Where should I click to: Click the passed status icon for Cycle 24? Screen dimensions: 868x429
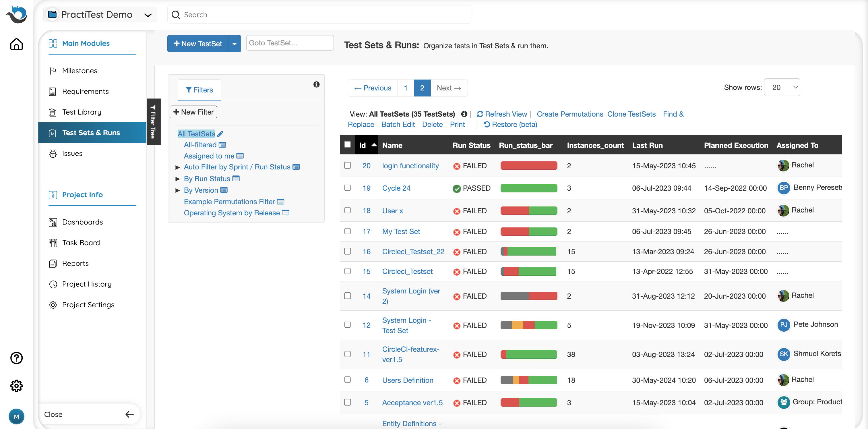(457, 188)
